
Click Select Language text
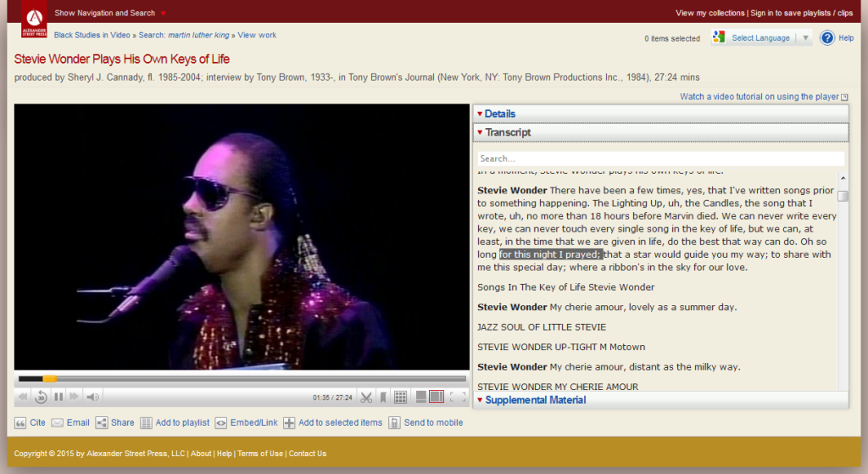pyautogui.click(x=760, y=37)
